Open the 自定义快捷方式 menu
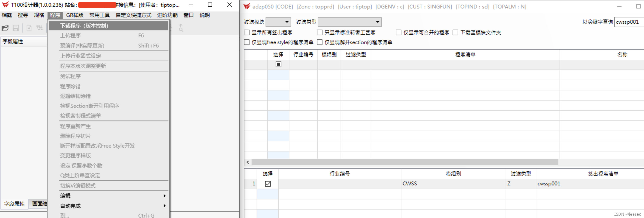This screenshot has width=644, height=218. pyautogui.click(x=133, y=15)
